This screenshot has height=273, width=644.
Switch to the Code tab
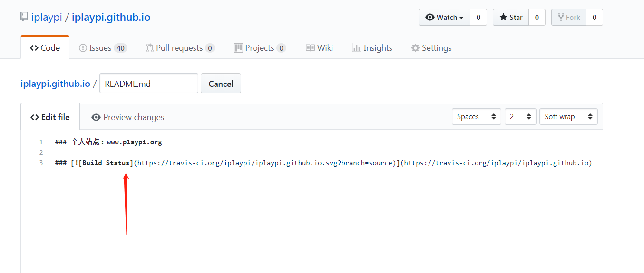pos(45,48)
